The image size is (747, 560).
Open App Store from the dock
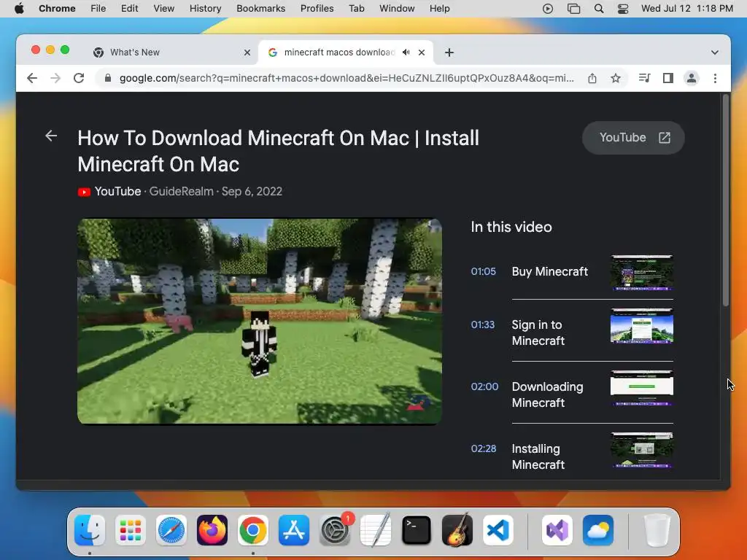pyautogui.click(x=294, y=530)
